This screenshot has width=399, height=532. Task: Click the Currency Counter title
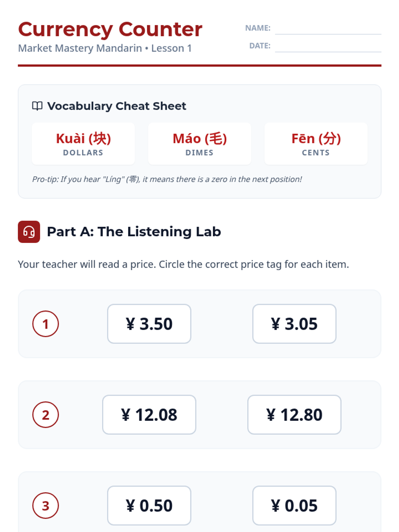[x=110, y=29]
